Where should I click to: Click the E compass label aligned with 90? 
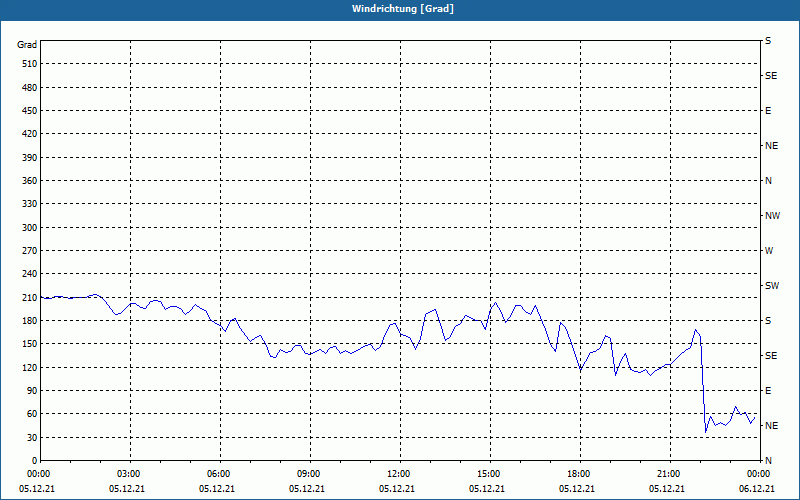tap(768, 390)
